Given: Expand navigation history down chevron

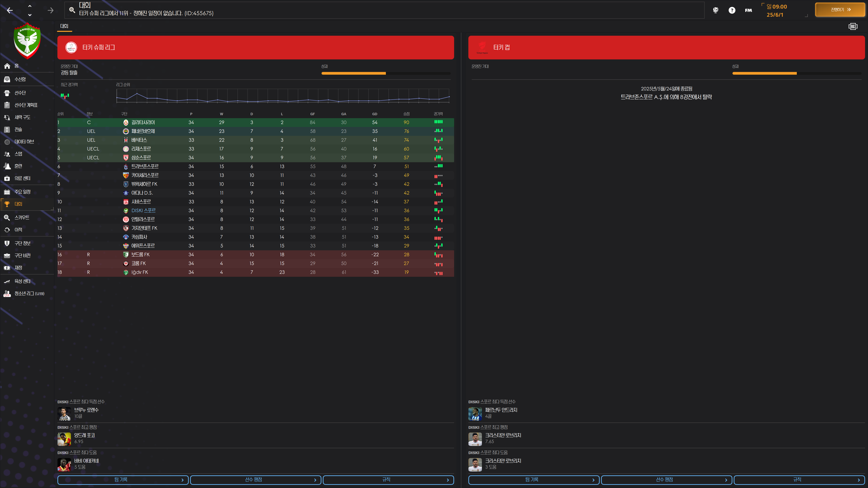Looking at the screenshot, I should (30, 15).
